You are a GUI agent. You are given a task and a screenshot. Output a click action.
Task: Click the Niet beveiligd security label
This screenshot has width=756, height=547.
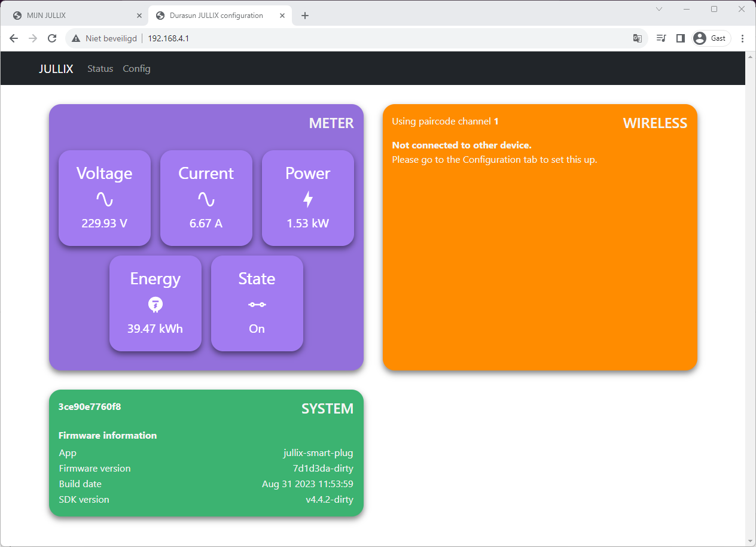[111, 38]
